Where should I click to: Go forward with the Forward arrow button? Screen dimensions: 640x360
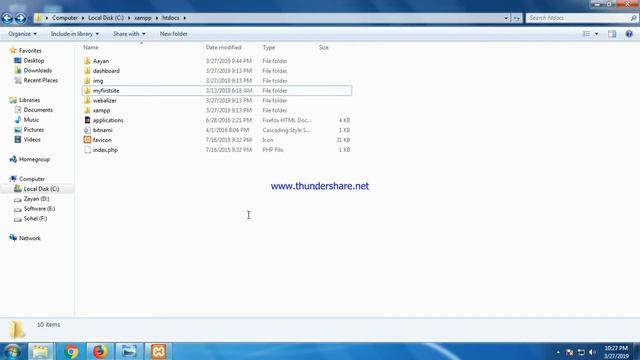click(x=20, y=18)
